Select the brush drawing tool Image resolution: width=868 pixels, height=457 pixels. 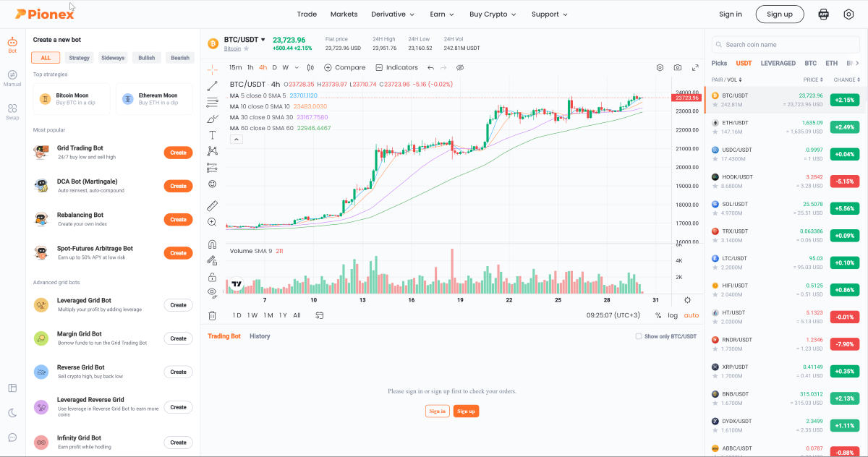[x=212, y=119]
